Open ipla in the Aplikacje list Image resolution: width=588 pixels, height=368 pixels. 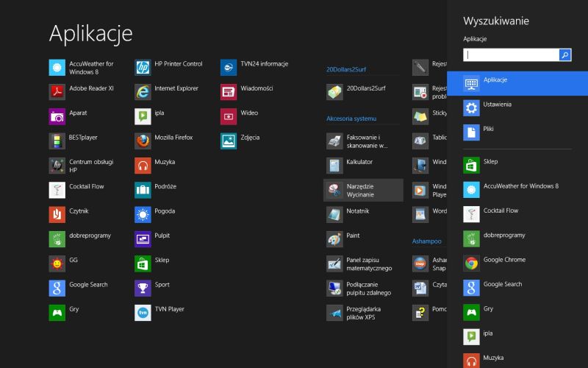(150, 116)
